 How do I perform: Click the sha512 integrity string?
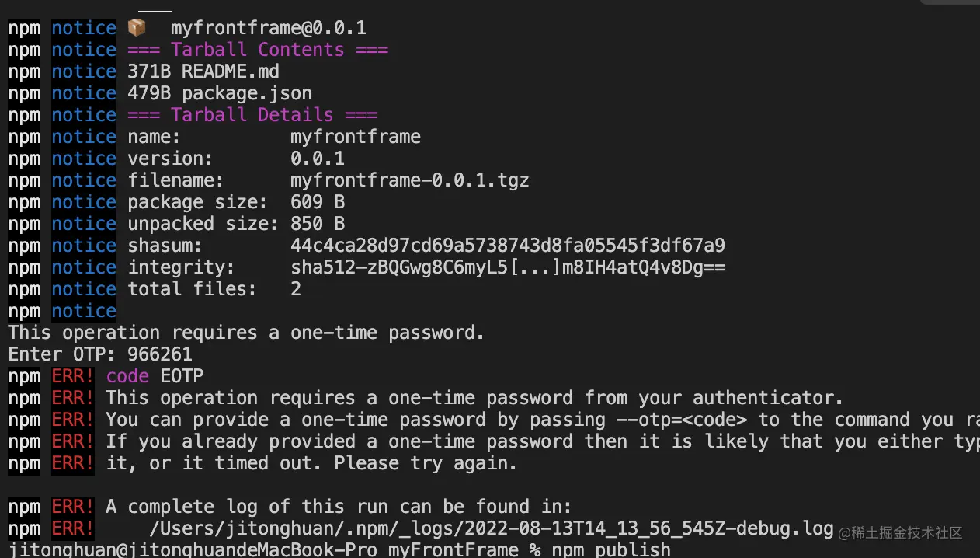click(x=508, y=267)
